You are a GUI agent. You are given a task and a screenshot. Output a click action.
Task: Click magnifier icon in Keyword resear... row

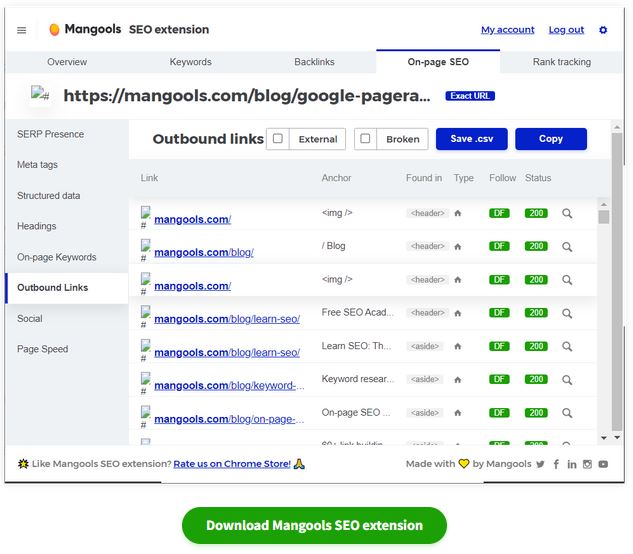tap(567, 380)
